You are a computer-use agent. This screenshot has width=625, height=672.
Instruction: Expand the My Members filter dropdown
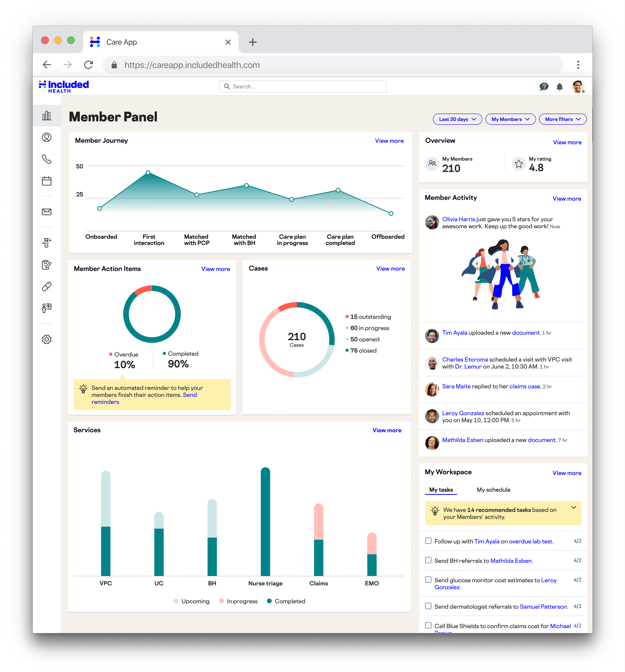[510, 119]
